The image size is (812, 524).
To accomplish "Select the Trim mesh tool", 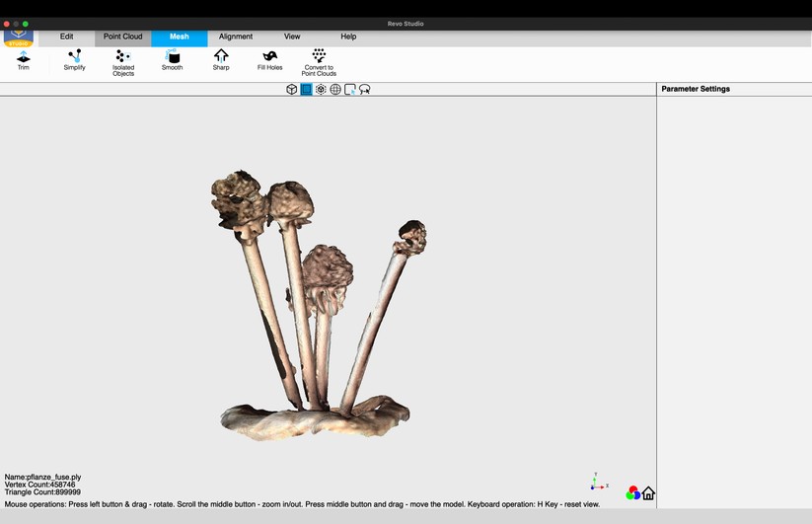I will (23, 60).
